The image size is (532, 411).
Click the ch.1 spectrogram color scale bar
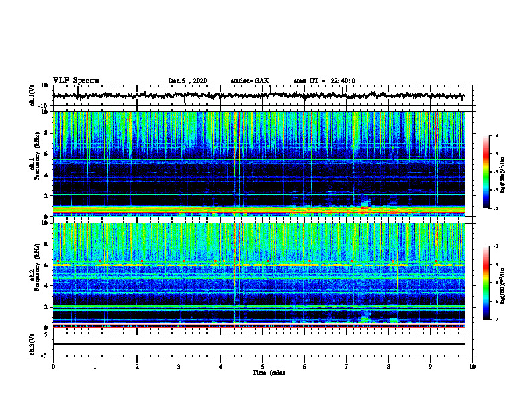pyautogui.click(x=486, y=172)
